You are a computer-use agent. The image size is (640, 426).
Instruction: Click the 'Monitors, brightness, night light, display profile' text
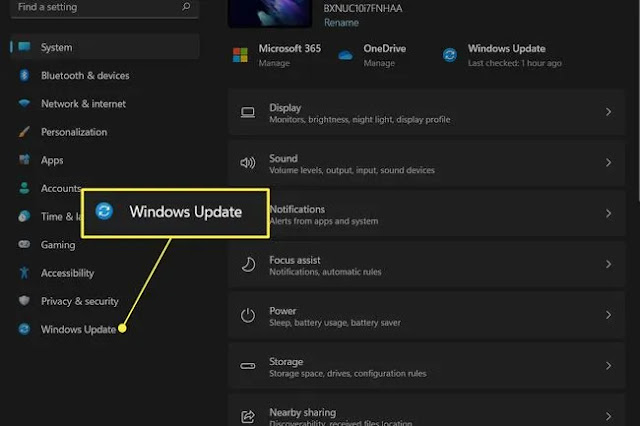coord(360,120)
